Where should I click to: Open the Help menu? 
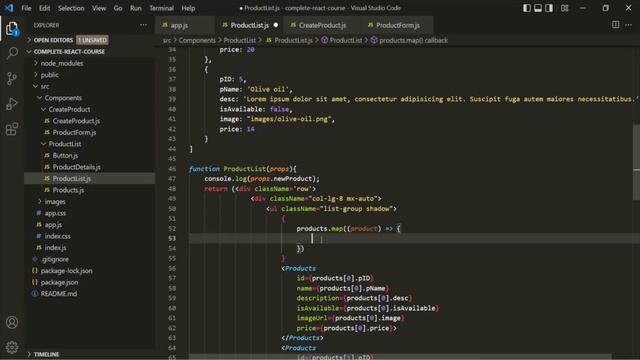[x=188, y=8]
